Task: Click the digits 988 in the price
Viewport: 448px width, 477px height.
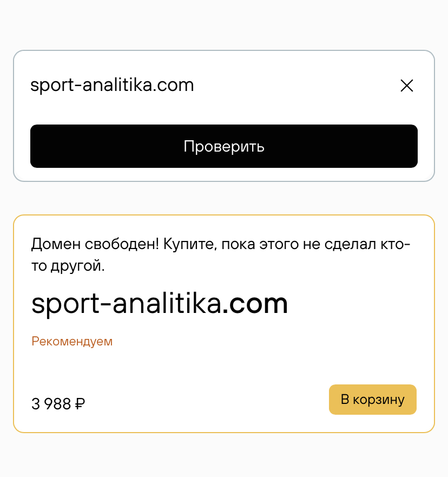Action: click(60, 404)
